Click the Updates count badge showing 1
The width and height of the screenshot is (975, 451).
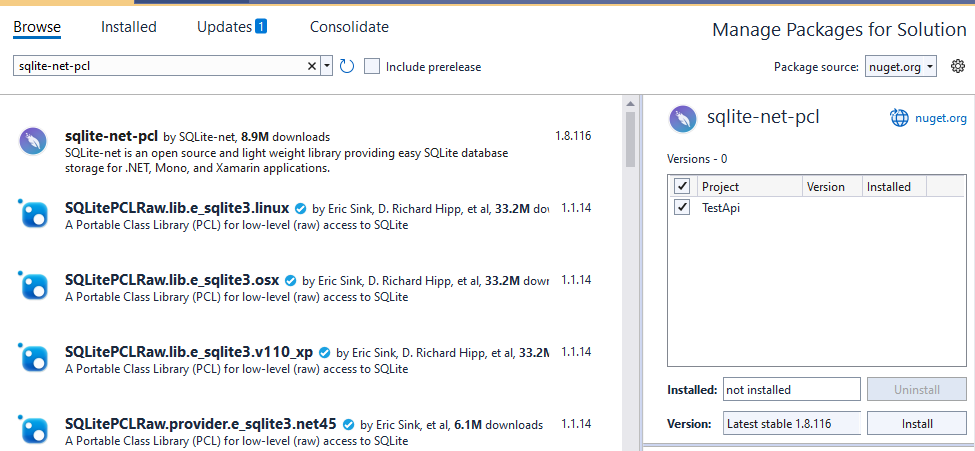click(261, 26)
